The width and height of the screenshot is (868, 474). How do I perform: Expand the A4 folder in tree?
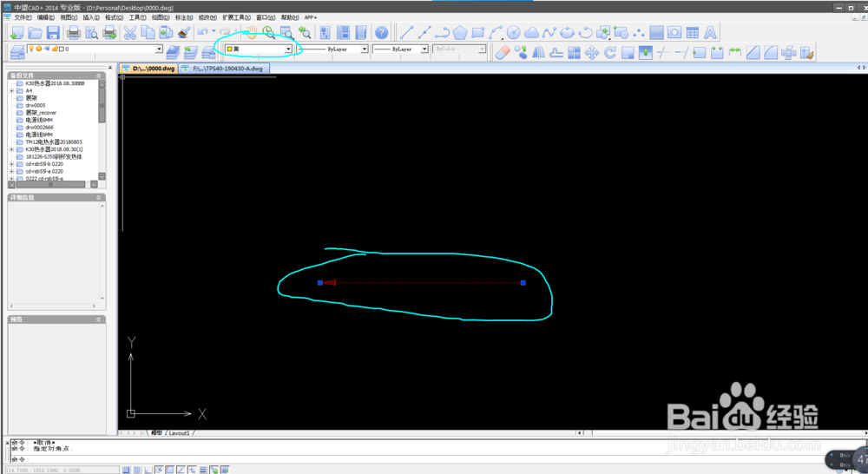(x=11, y=90)
